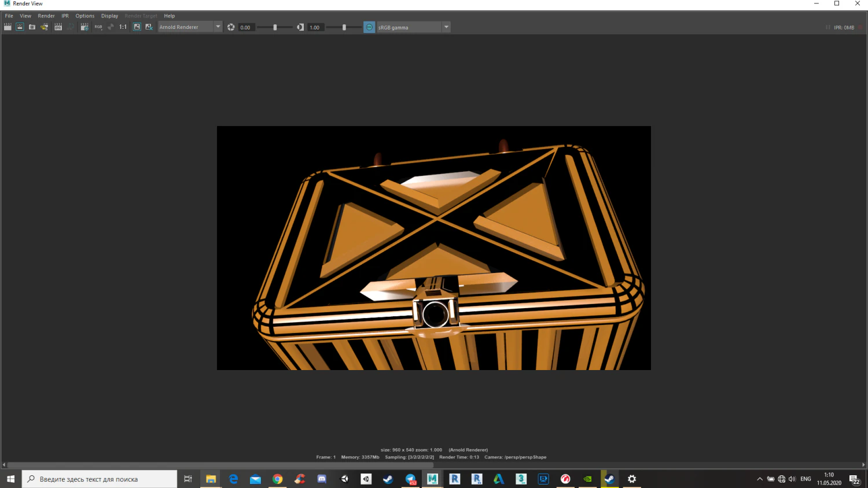Screen dimensions: 868x488
Task: Click the Render region icon
Action: tap(20, 27)
